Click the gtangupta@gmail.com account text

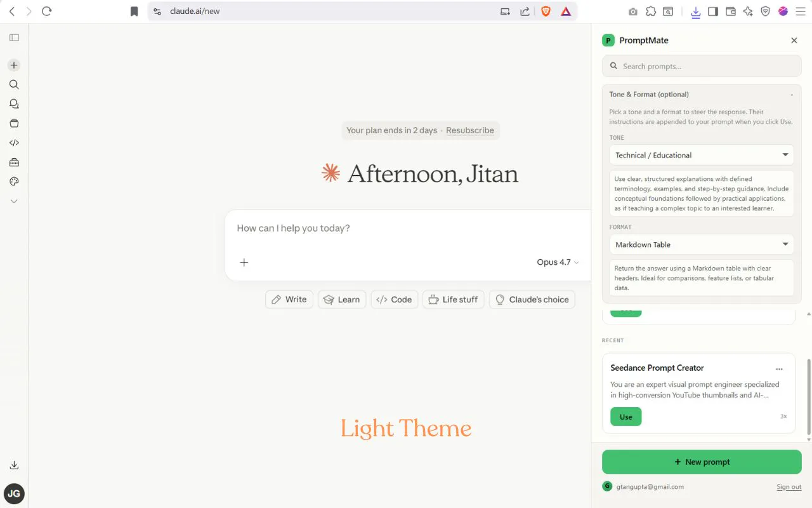[x=650, y=487]
